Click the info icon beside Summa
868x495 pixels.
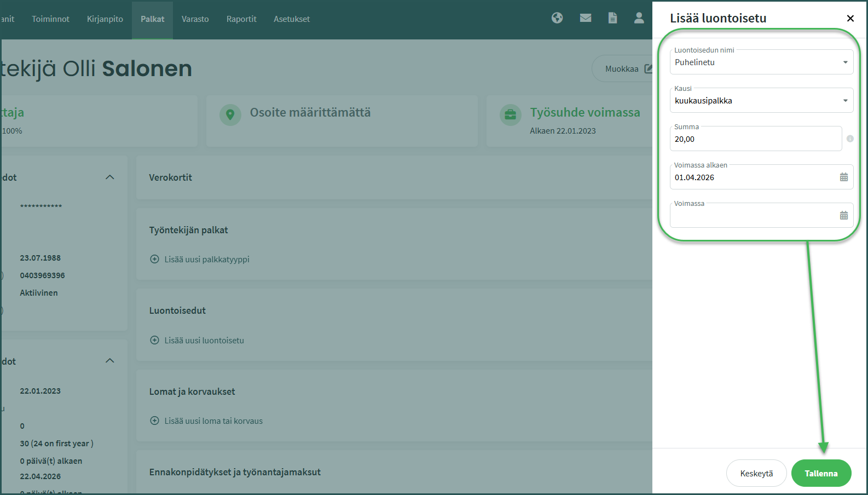click(850, 139)
